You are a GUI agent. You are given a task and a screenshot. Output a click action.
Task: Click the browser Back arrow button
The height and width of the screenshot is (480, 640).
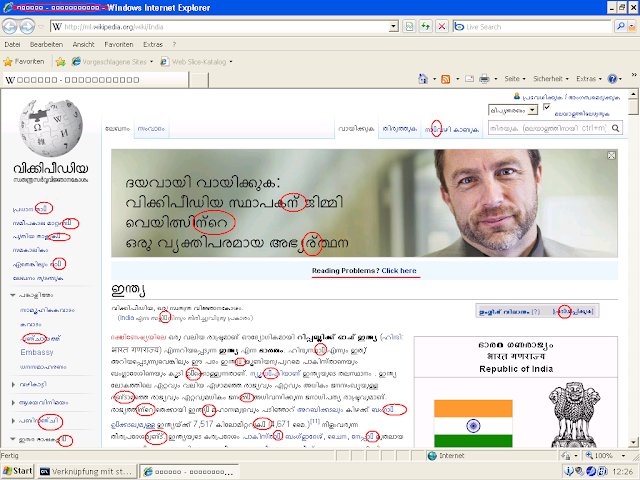click(x=10, y=27)
